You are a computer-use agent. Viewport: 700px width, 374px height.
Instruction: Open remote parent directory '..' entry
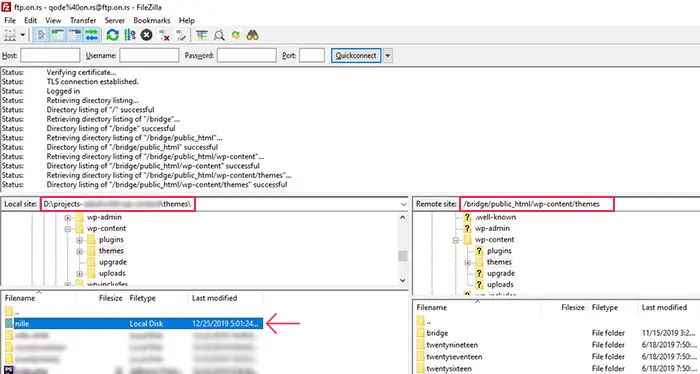(x=425, y=321)
